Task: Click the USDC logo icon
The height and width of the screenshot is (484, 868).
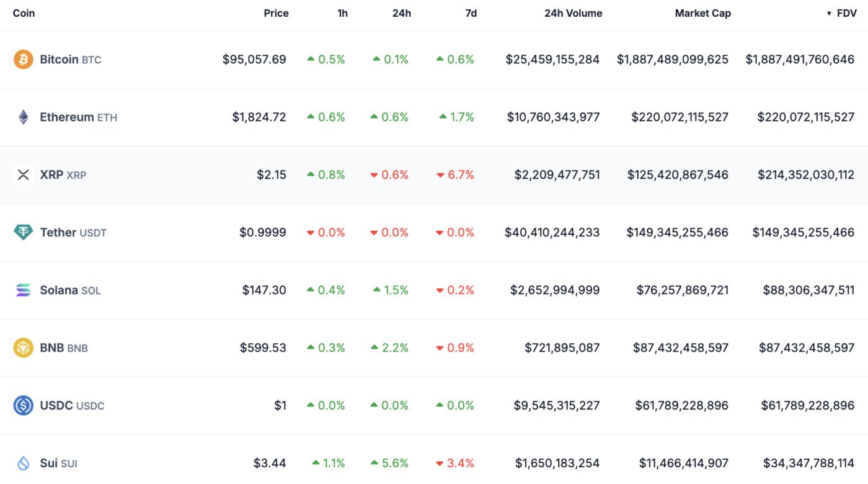Action: (x=23, y=405)
